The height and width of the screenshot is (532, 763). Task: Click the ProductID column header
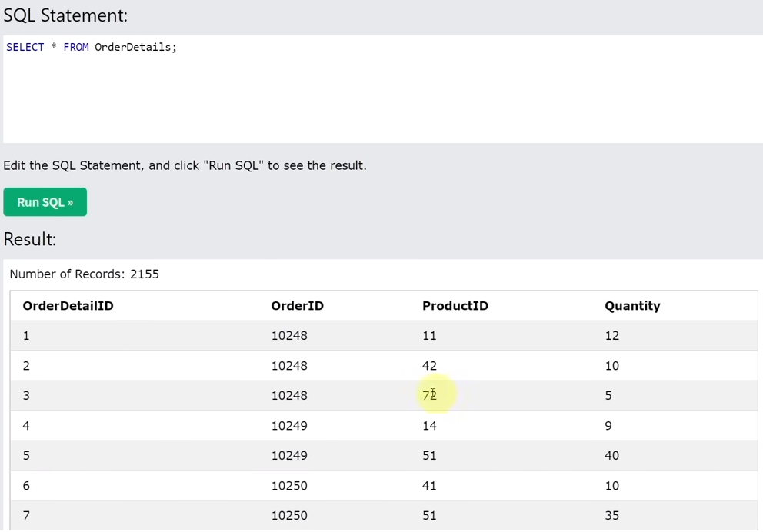click(455, 306)
